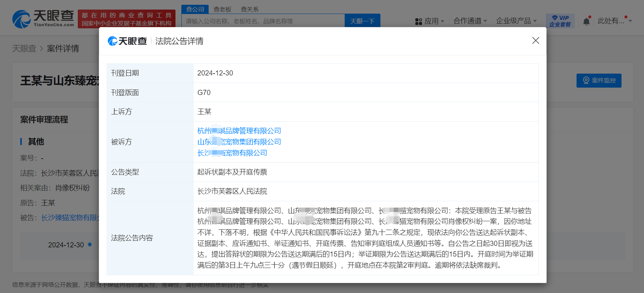The image size is (644, 293).
Task: Click the 案号 line in the background page
Action: click(32, 158)
